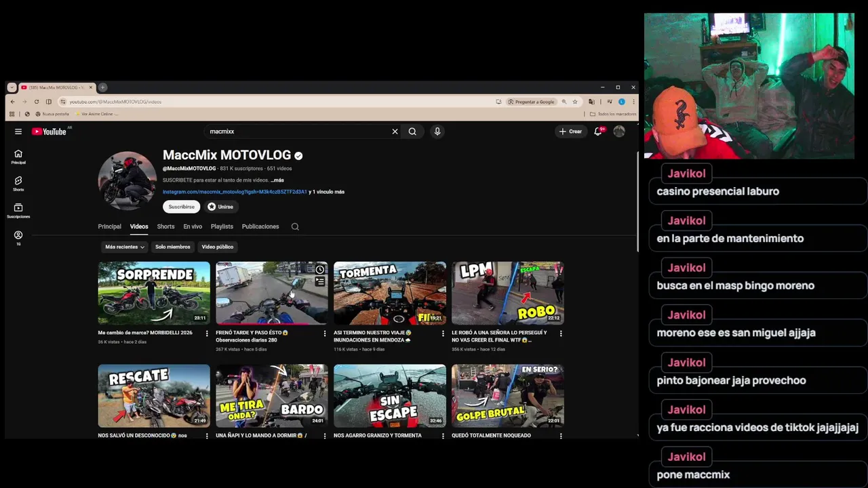Expand channel description with ...más

point(277,180)
